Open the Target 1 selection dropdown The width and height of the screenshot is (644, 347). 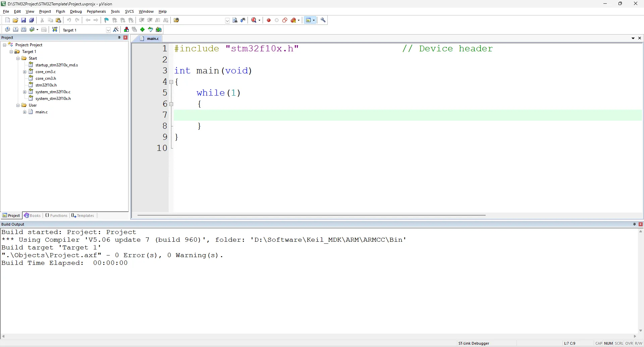point(108,30)
